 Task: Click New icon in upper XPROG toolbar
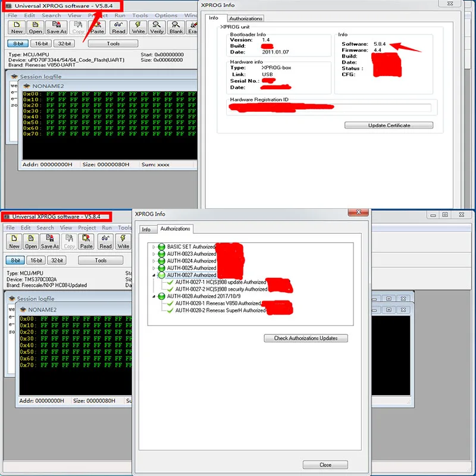pos(17,27)
